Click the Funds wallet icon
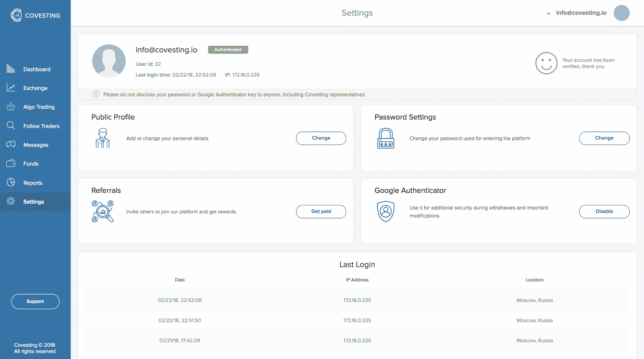The height and width of the screenshot is (359, 644). click(11, 163)
